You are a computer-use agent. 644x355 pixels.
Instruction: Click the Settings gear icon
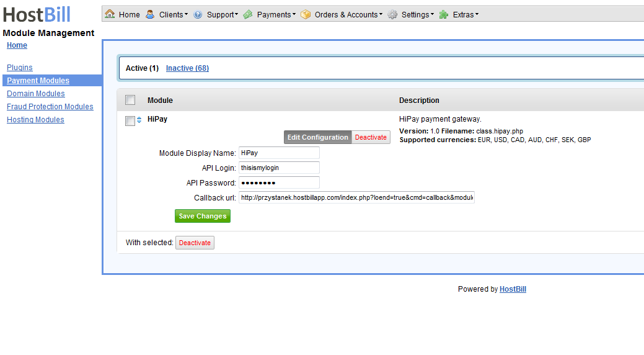392,15
